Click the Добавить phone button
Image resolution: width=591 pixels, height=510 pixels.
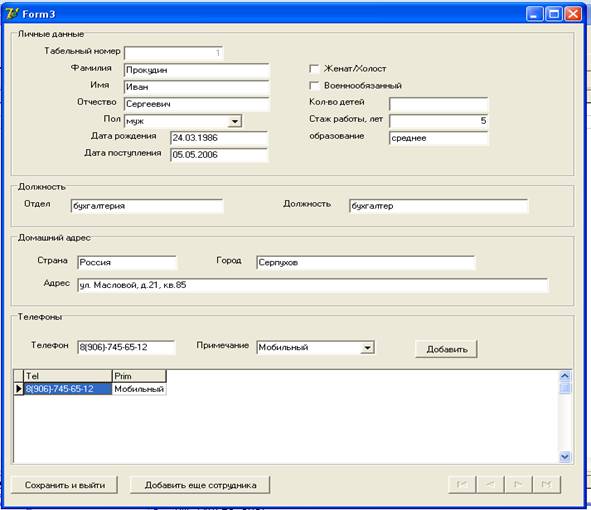[447, 349]
